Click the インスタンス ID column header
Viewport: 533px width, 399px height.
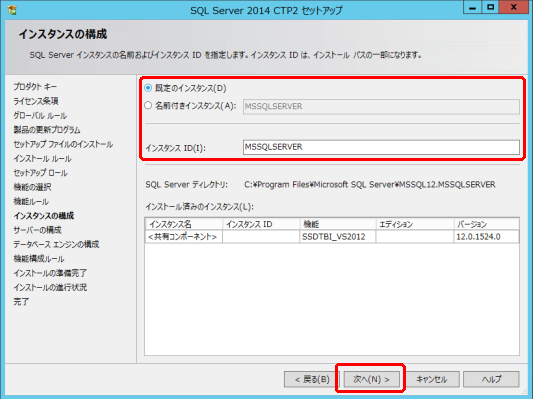[261, 224]
